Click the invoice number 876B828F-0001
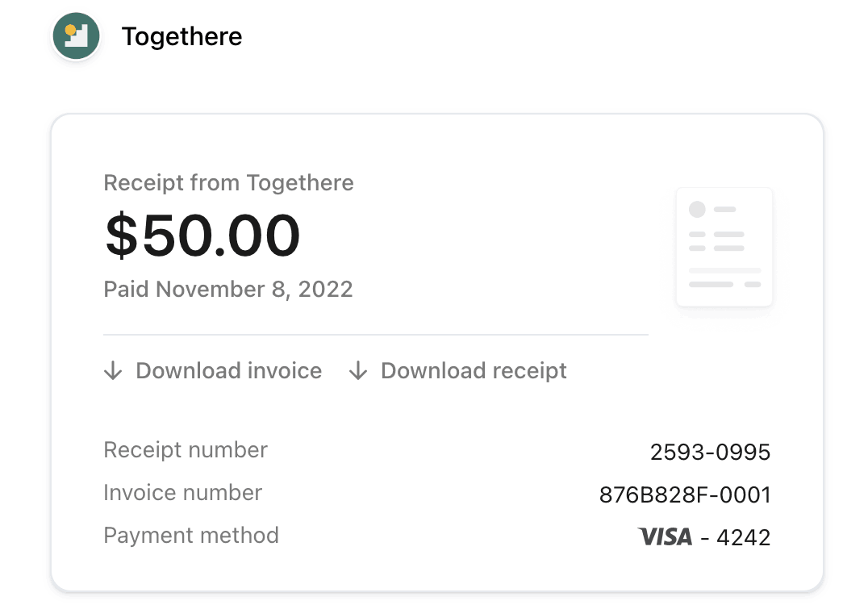The width and height of the screenshot is (868, 605). [685, 494]
